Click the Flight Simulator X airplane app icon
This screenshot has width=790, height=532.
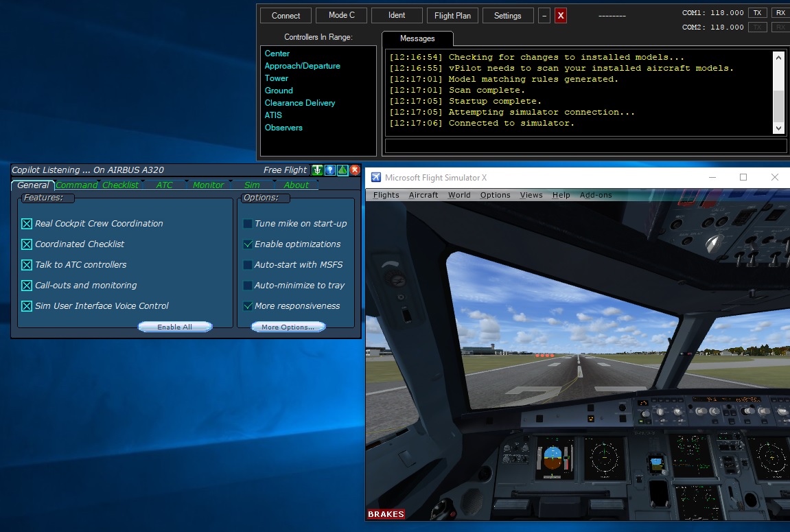(376, 177)
